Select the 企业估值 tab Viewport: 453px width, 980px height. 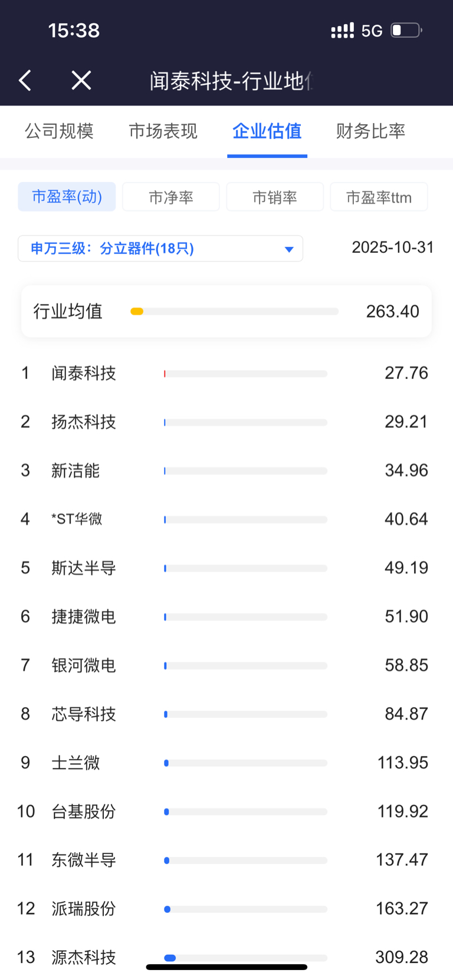pyautogui.click(x=267, y=131)
